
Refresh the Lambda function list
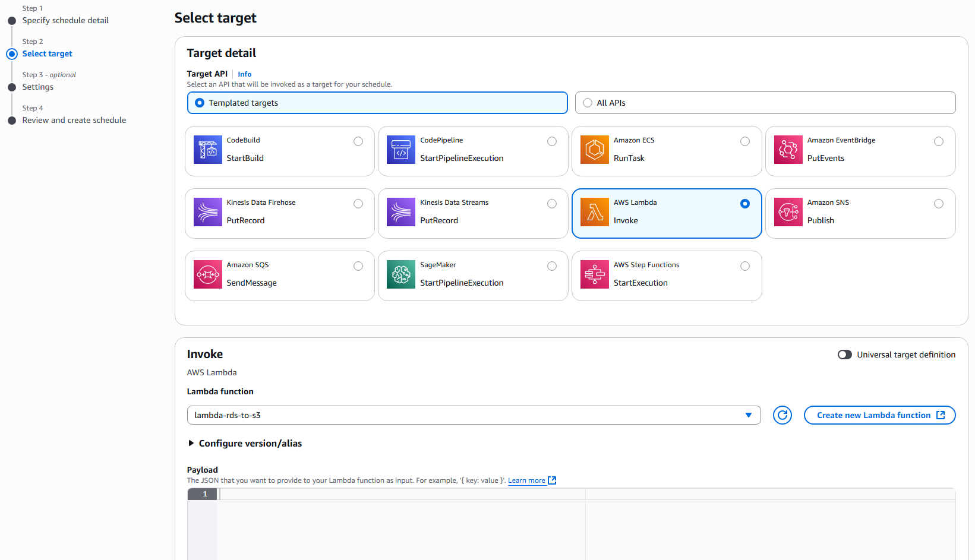tap(782, 415)
